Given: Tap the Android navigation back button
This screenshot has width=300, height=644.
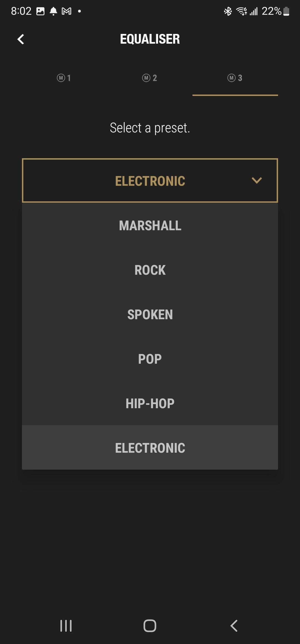Looking at the screenshot, I should [x=234, y=626].
